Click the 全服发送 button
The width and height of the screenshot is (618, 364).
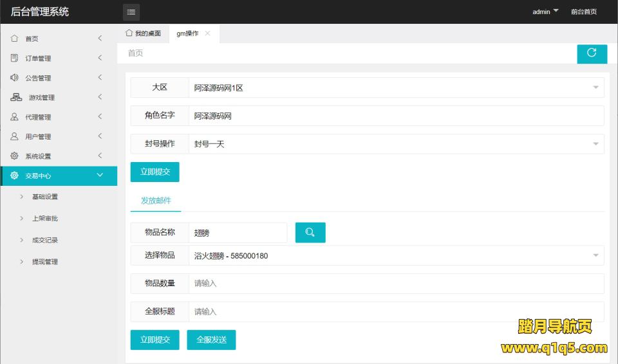click(x=211, y=340)
